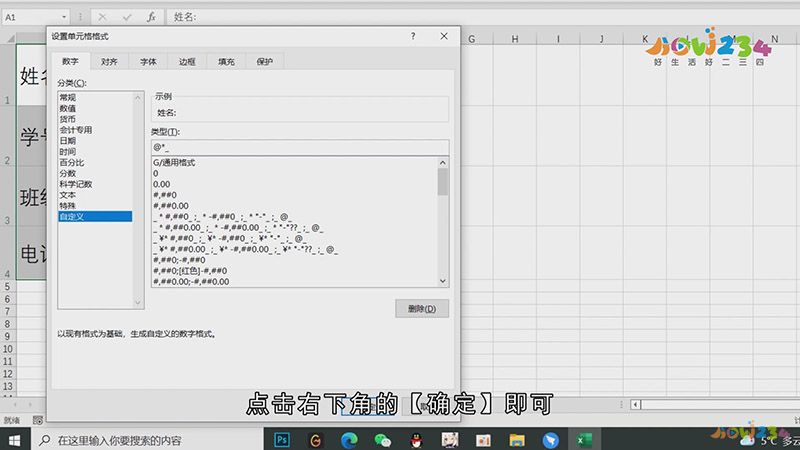Open the chart picture app in taskbar
The width and height of the screenshot is (800, 450).
point(483,440)
